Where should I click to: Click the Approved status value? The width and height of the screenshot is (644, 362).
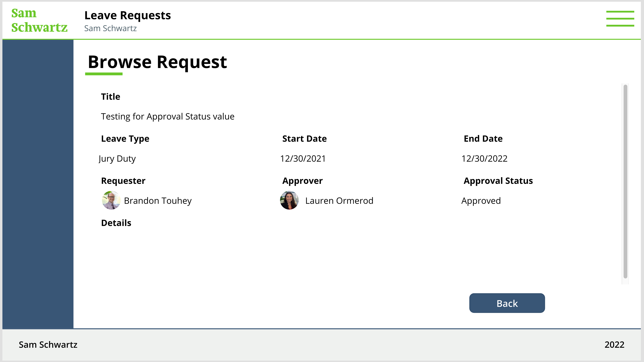(x=481, y=201)
